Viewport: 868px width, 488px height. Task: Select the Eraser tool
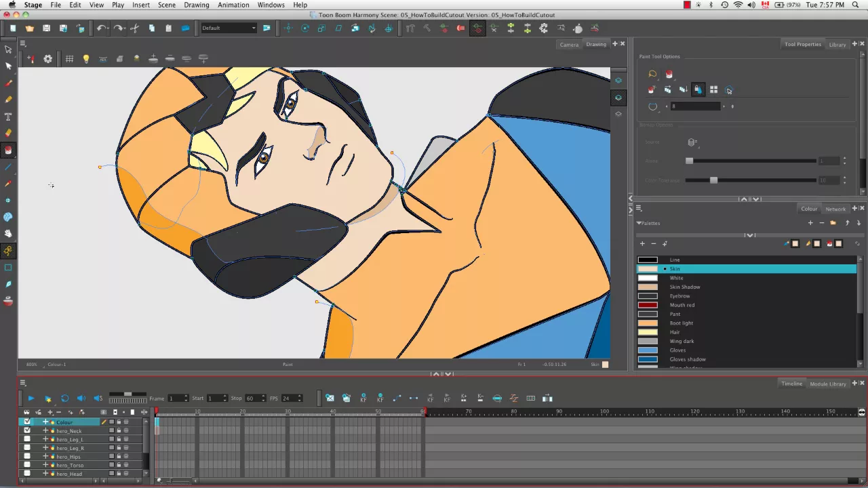tap(8, 133)
